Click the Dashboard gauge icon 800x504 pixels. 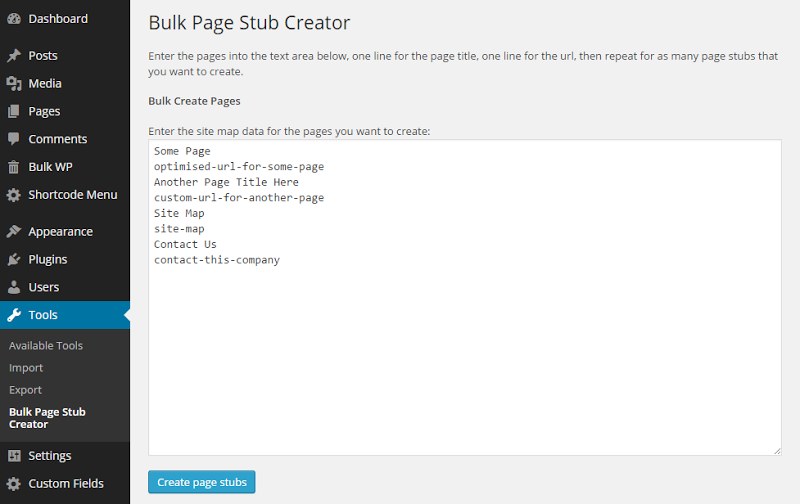[x=14, y=19]
